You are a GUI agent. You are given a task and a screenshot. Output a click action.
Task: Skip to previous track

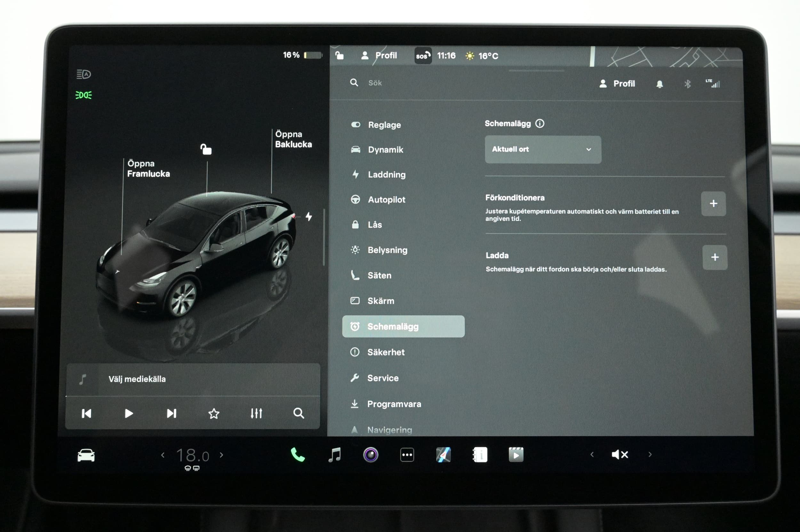pos(86,413)
